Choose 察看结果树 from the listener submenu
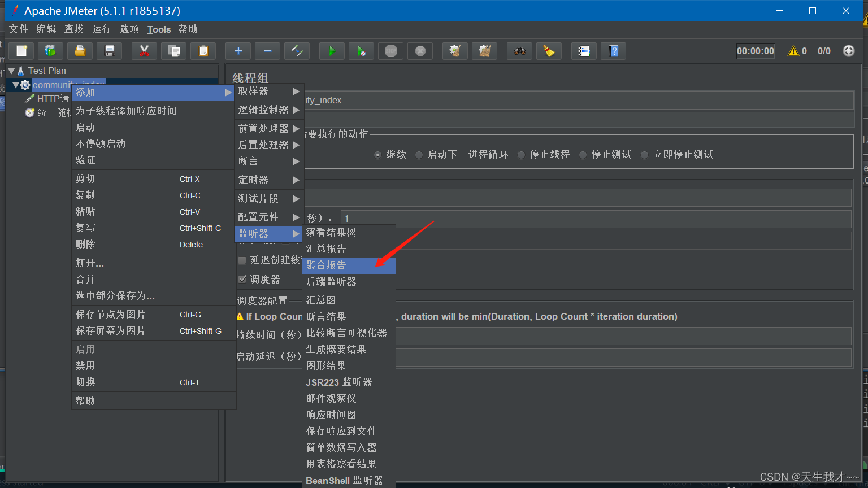Screen dimensions: 868x488 349,232
